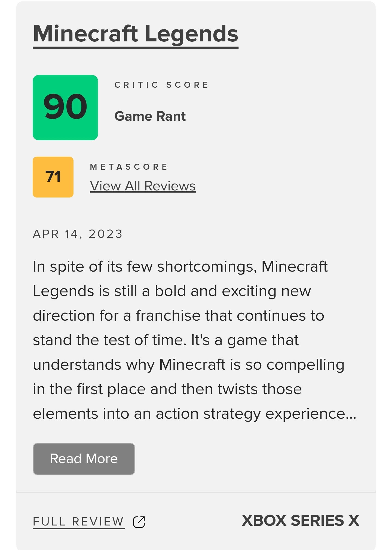This screenshot has height=550, width=392.
Task: Open the FULL REVIEW link
Action: (78, 522)
